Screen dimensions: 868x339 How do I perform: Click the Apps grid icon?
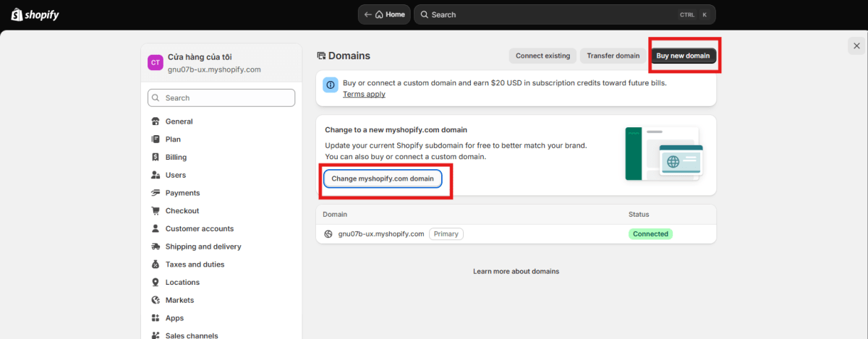point(156,318)
